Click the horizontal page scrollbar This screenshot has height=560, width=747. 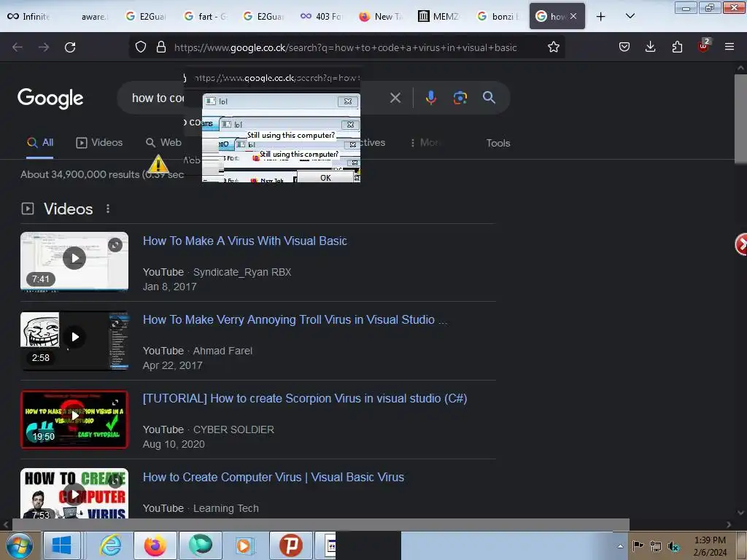coord(320,524)
